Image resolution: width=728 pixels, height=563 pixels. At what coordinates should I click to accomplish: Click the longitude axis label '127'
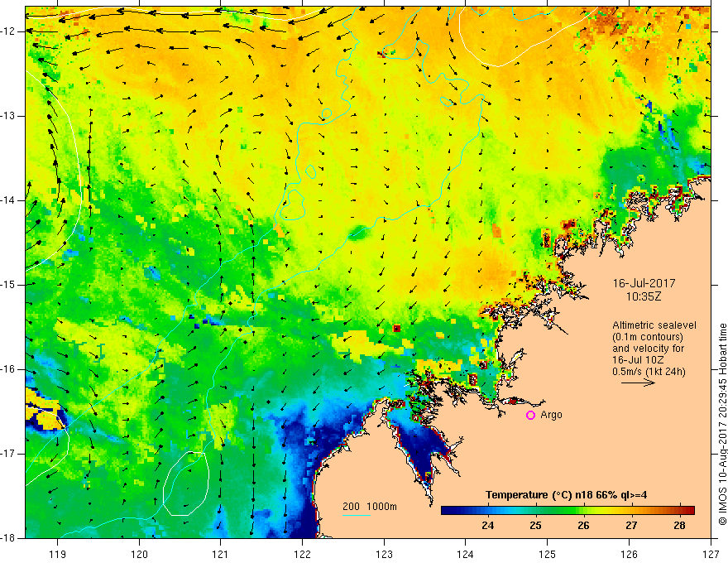(711, 554)
